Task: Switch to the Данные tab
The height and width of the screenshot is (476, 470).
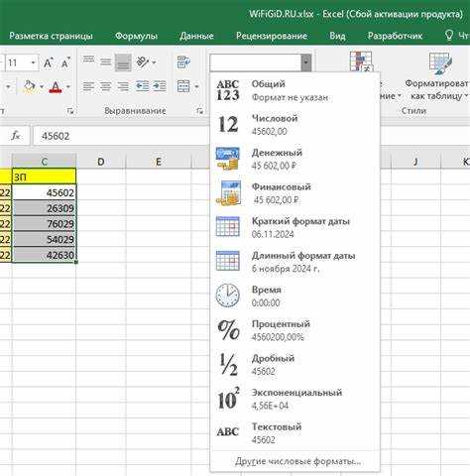Action: [x=196, y=36]
